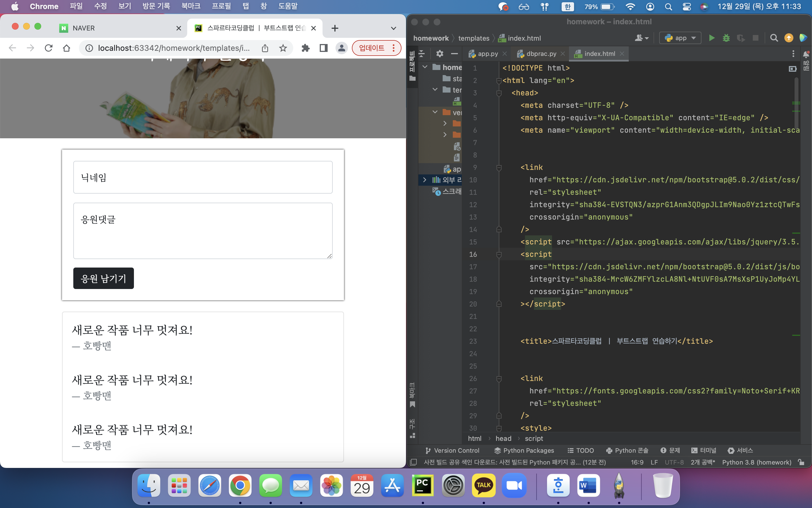Bookmark this page with star icon

[283, 48]
